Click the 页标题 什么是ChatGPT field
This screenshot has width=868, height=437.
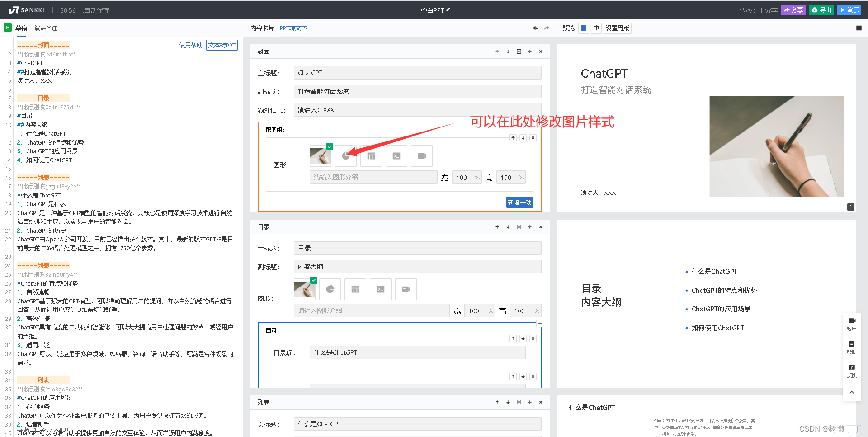pos(418,424)
